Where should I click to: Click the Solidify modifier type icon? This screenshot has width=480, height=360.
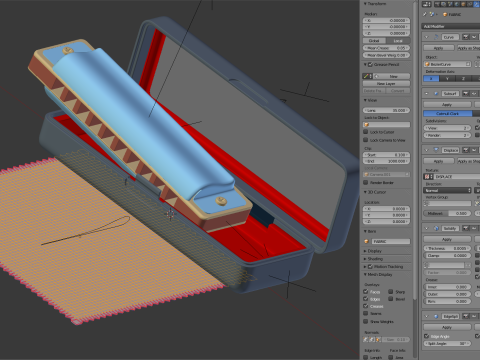point(436,228)
